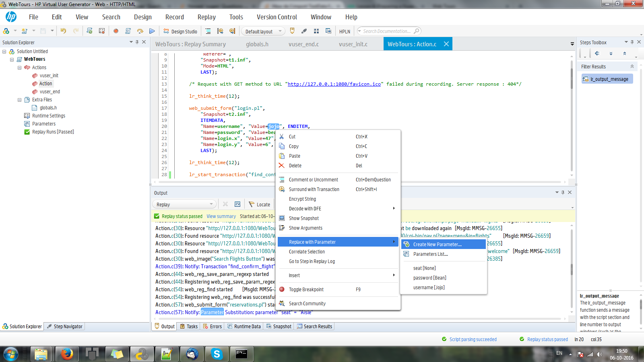The image size is (644, 362).
Task: Open the Default layout dropdown
Action: [263, 31]
